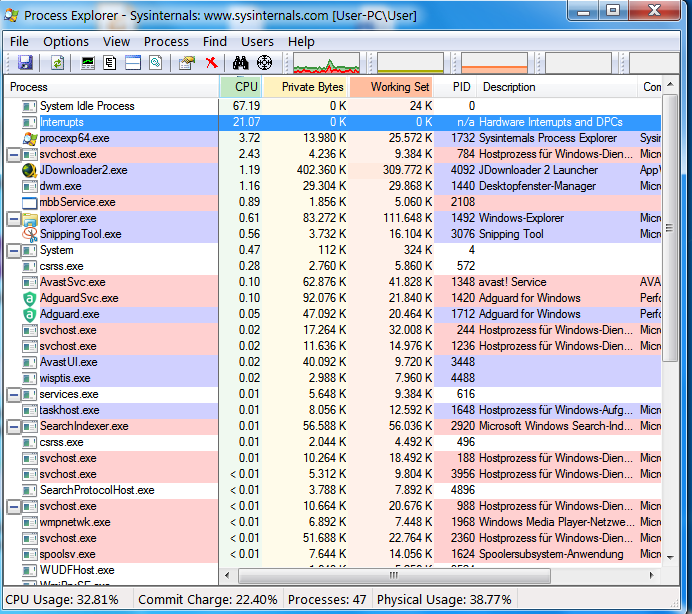Collapse explorer.exe tree node
The height and width of the screenshot is (614, 692).
(14, 219)
